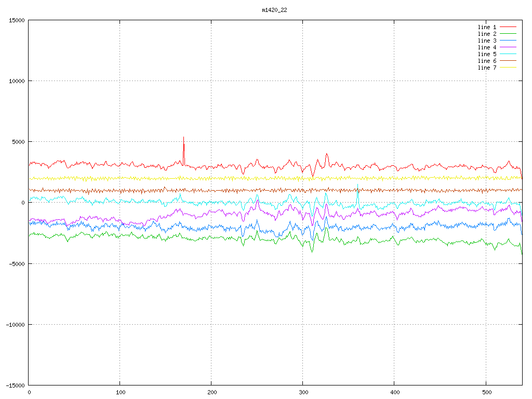Select the 'line 2' legend label
The height and width of the screenshot is (399, 532).
[x=487, y=34]
